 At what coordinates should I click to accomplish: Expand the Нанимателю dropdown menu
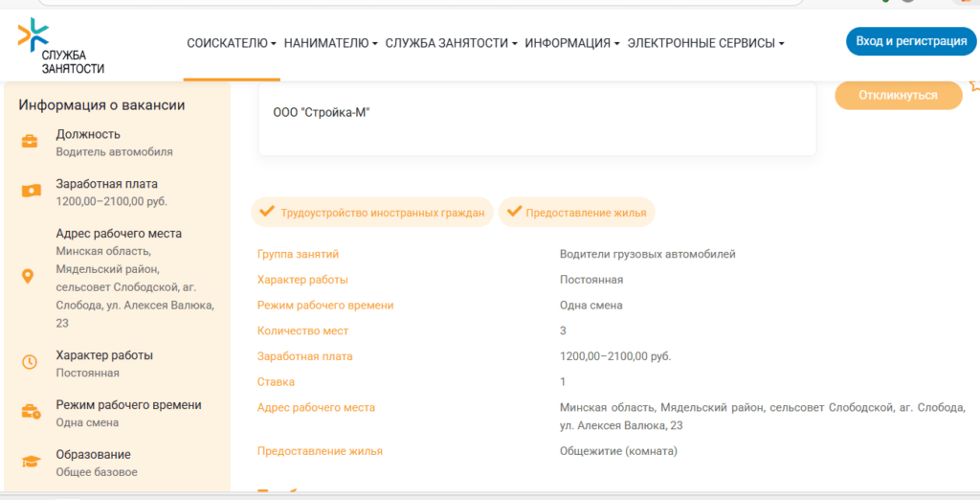click(331, 43)
